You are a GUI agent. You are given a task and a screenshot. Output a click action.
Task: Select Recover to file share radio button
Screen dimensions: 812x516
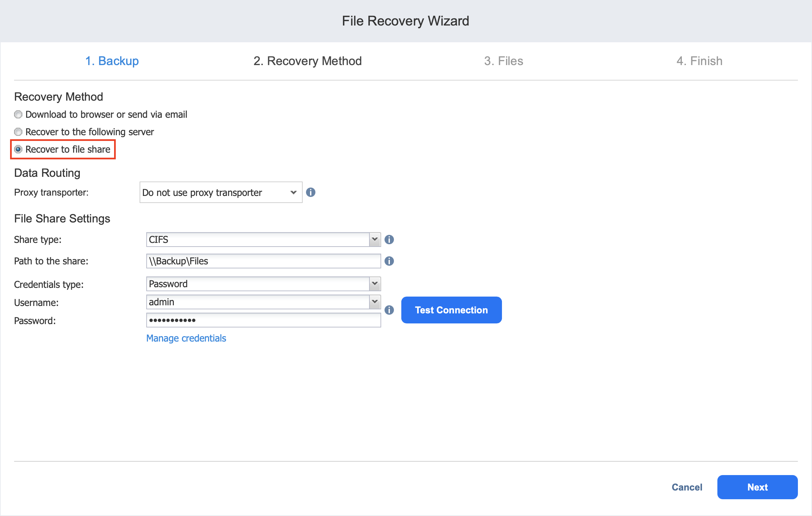pos(18,149)
